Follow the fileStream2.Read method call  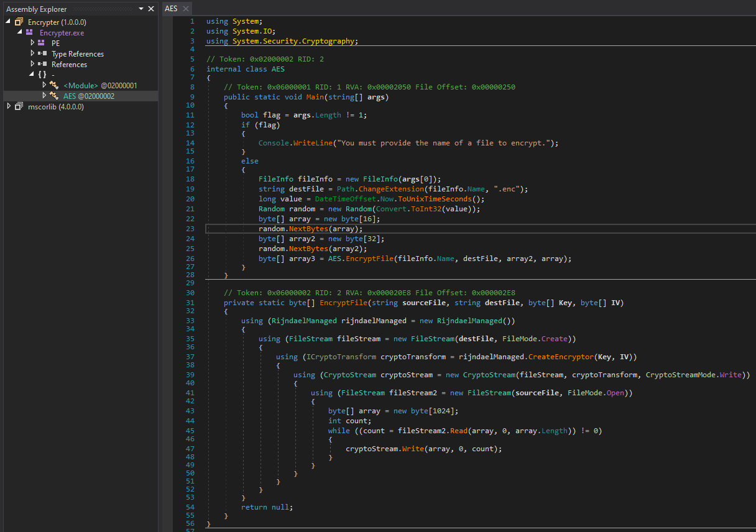click(458, 431)
